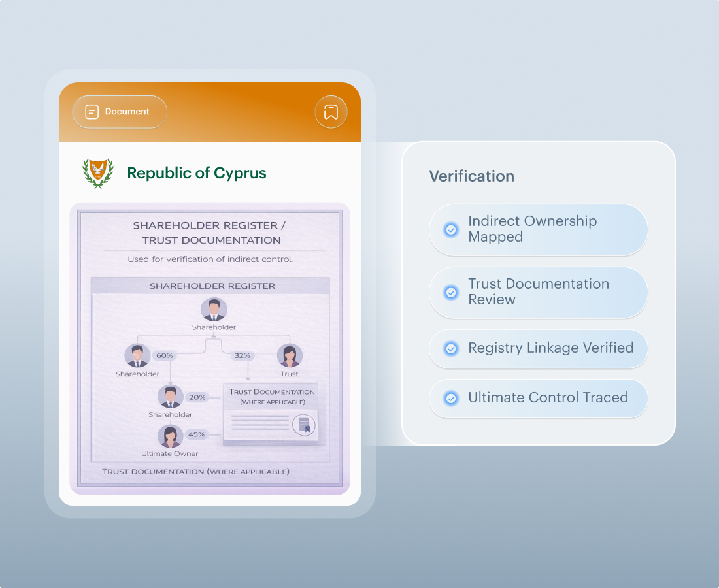This screenshot has width=719, height=588.
Task: Toggle the Registry Linkage Verified checkmark
Action: 451,348
